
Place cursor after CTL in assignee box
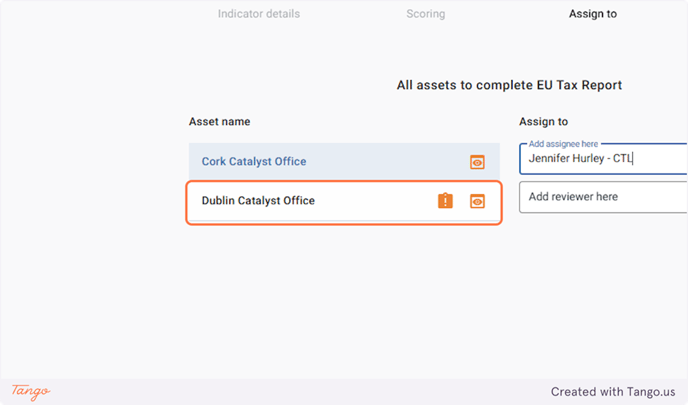633,158
